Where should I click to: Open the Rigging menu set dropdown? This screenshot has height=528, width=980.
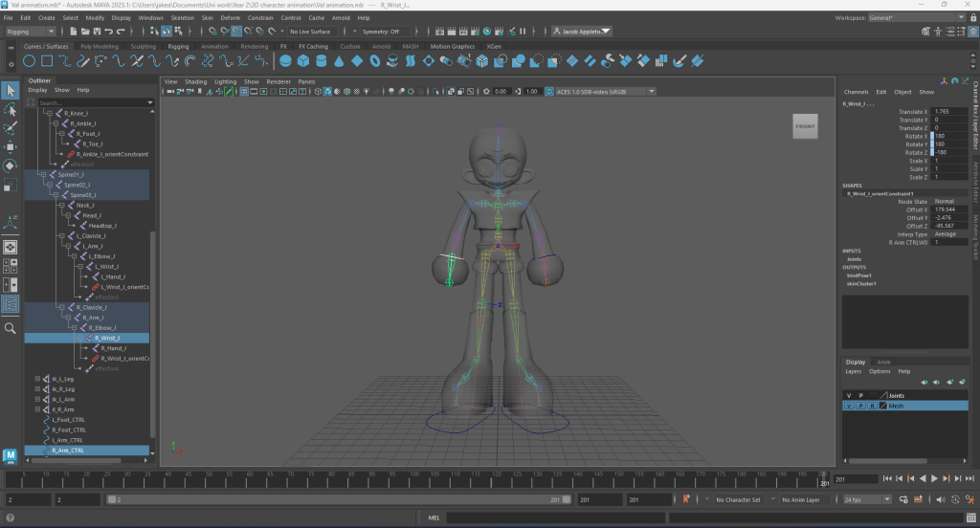click(30, 32)
